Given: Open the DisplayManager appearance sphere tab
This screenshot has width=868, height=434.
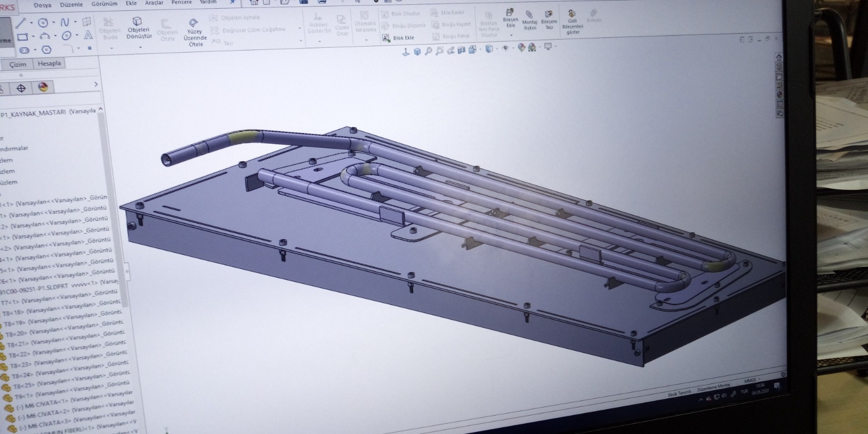Looking at the screenshot, I should point(43,87).
